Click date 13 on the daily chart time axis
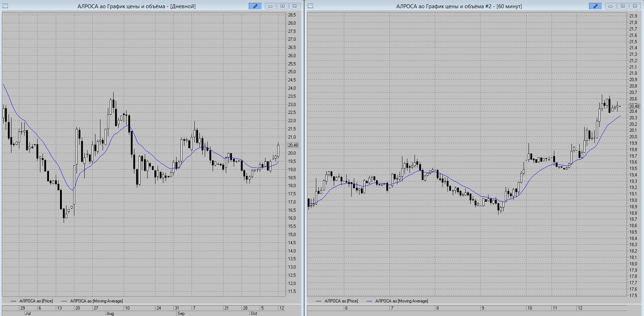Viewport: 644px width, 316px height. [59, 308]
